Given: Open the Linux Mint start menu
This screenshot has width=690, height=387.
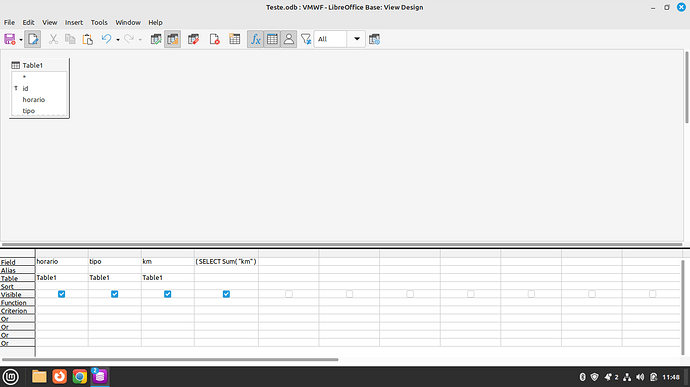Looking at the screenshot, I should click(x=11, y=377).
